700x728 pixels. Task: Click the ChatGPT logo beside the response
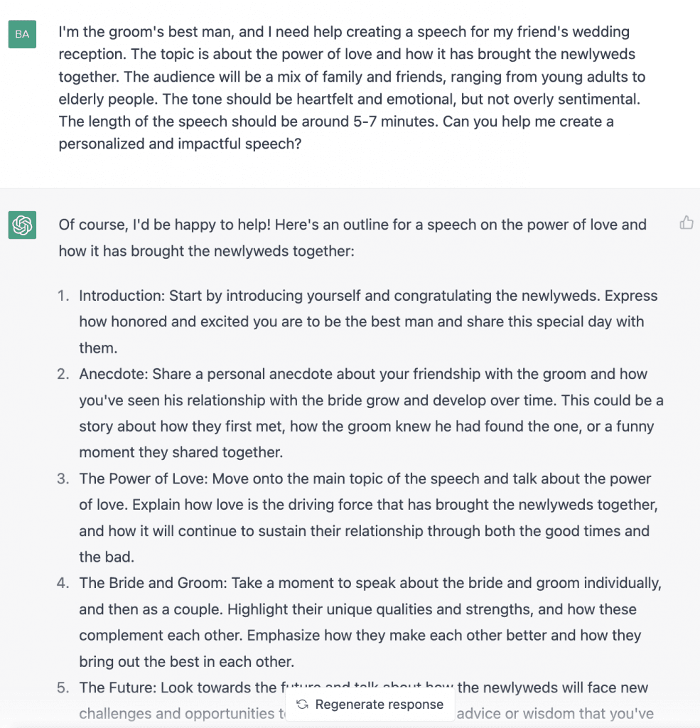(x=22, y=225)
